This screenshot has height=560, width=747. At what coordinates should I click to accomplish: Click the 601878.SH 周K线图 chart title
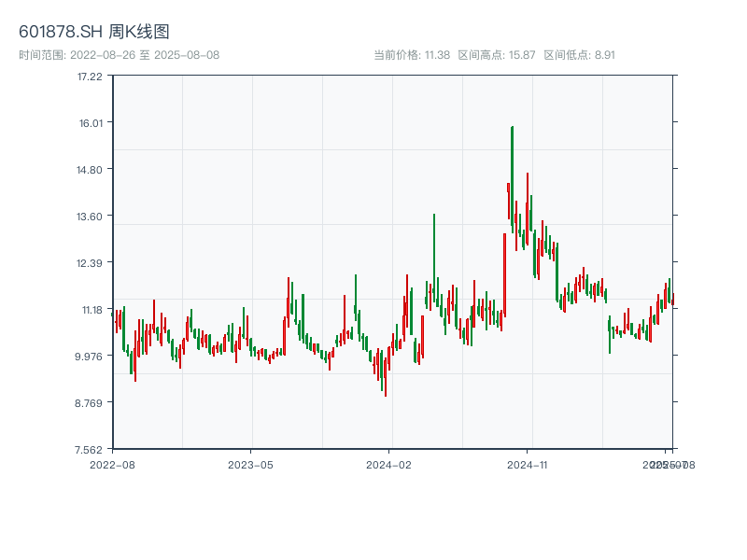94,33
